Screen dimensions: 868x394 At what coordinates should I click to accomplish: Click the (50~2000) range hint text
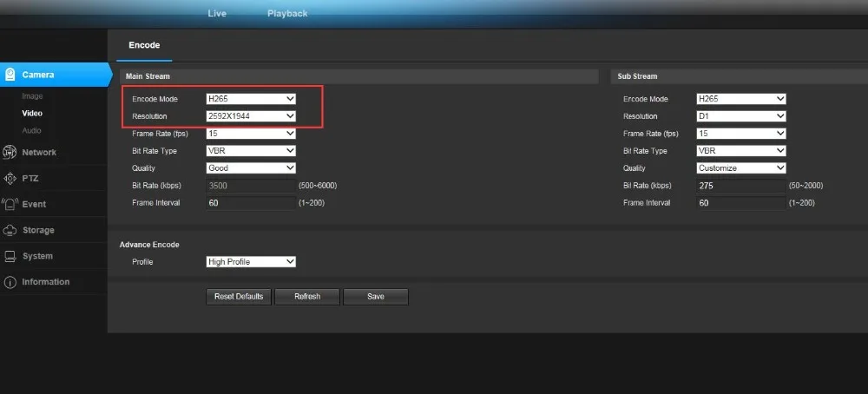[x=806, y=186]
